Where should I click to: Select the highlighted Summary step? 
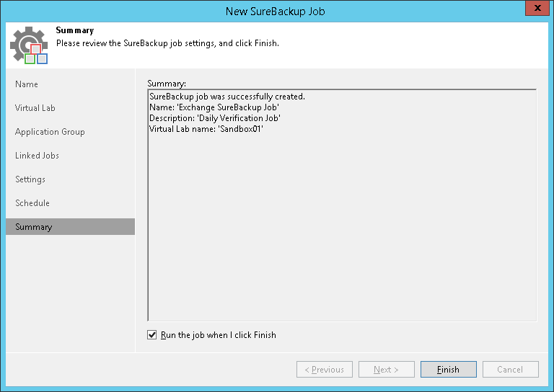70,226
